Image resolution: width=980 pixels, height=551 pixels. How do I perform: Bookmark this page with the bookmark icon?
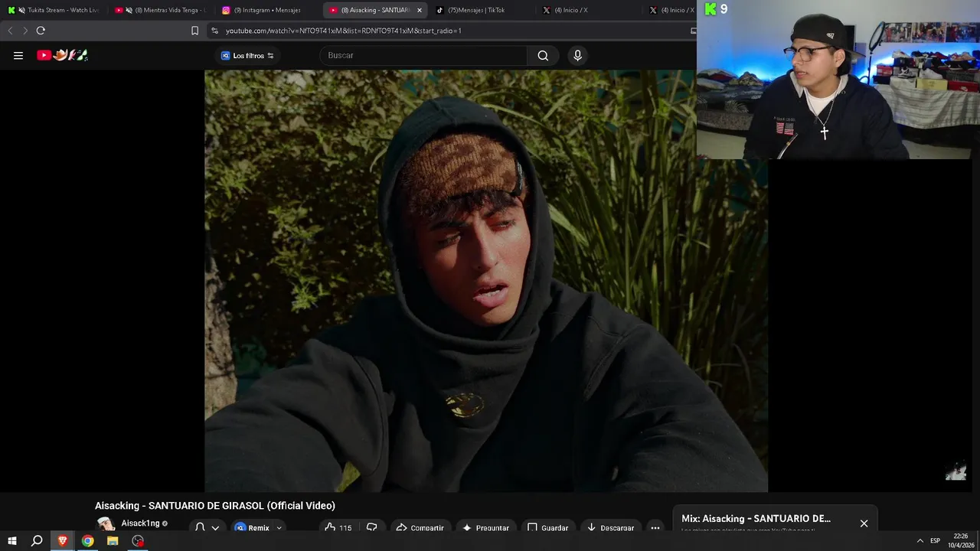(x=194, y=31)
